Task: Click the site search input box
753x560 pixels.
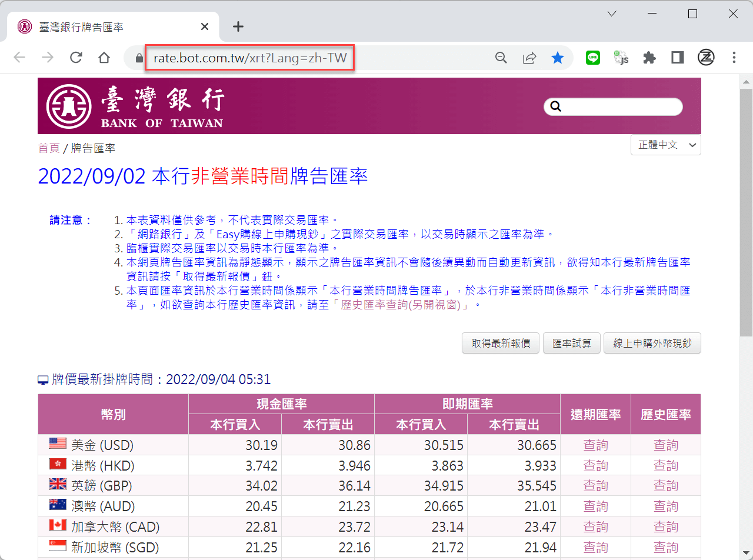Action: tap(613, 106)
